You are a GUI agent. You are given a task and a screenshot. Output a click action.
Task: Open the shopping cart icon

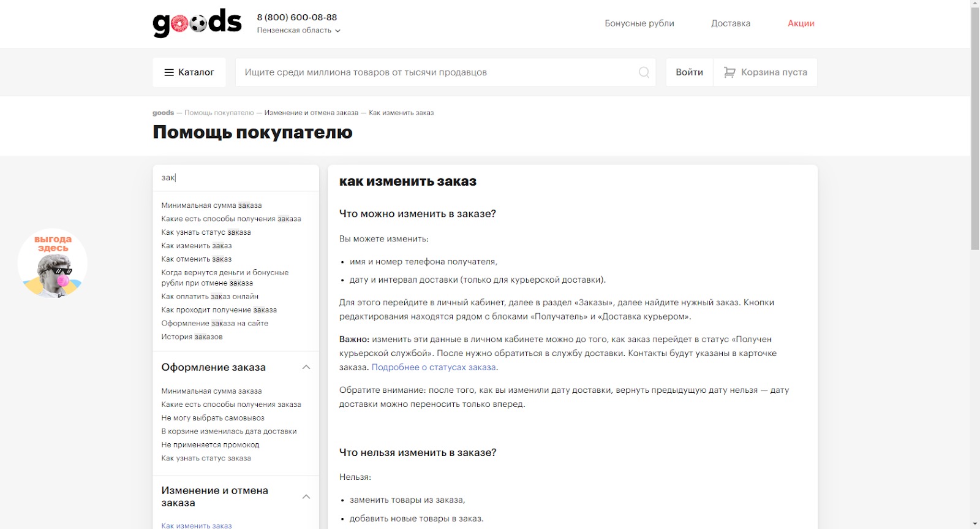[x=729, y=72]
